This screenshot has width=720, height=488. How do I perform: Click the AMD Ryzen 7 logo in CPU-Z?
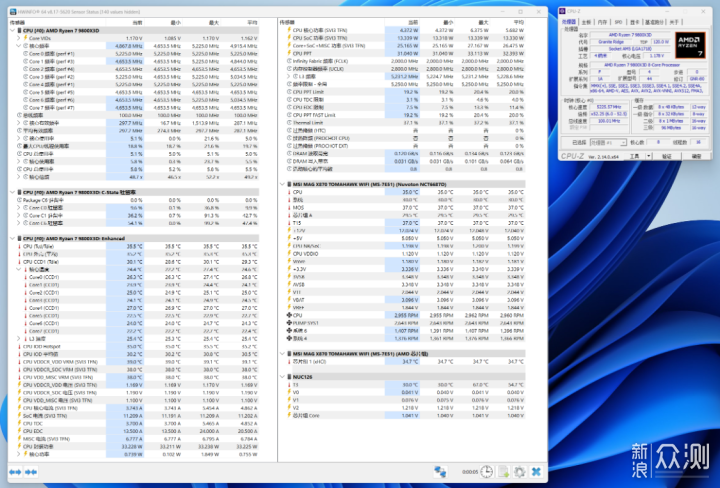(x=690, y=45)
